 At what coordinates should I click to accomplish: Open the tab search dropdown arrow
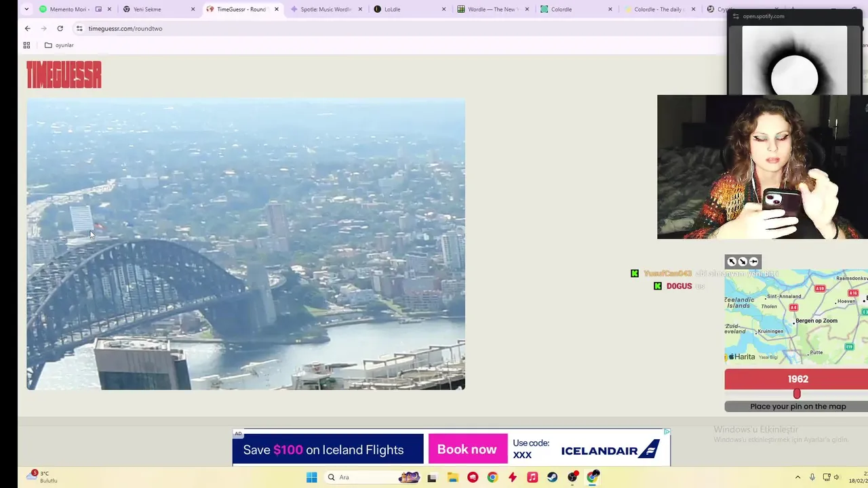[x=26, y=9]
